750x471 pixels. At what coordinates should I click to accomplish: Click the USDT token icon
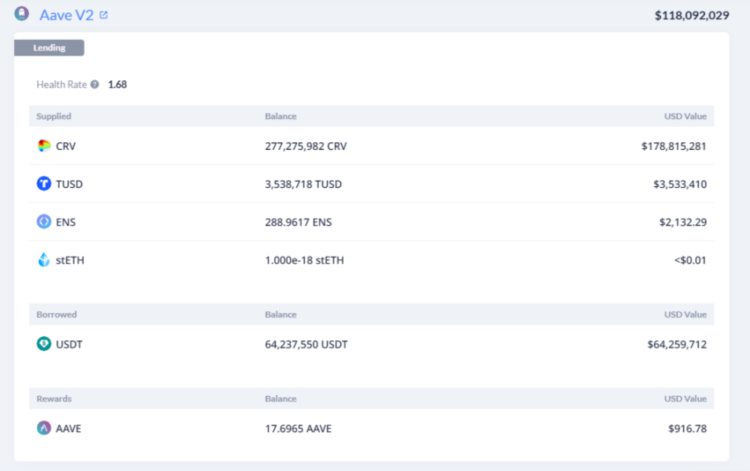click(x=44, y=344)
